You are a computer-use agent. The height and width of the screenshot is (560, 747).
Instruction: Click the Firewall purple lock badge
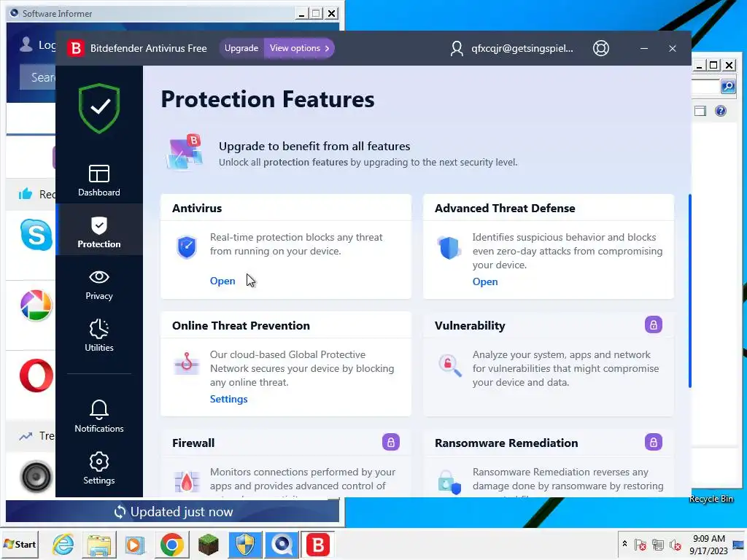pos(391,443)
